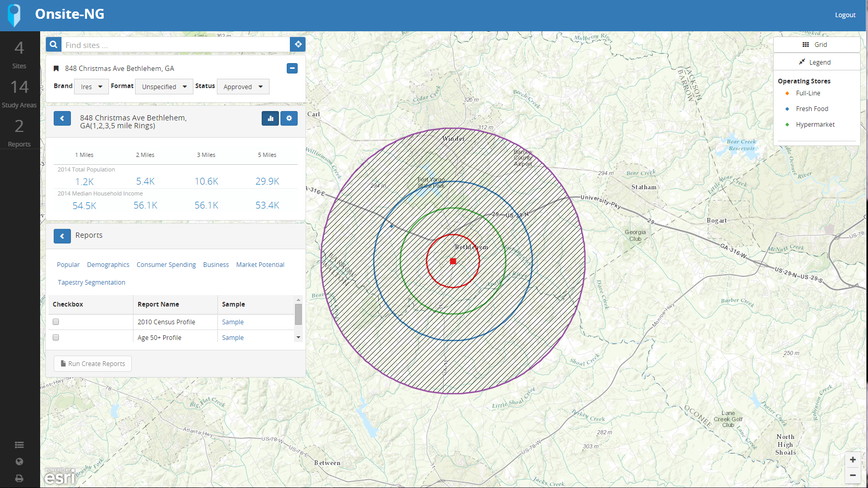Click the Find sites search field
868x488 pixels.
pyautogui.click(x=176, y=45)
